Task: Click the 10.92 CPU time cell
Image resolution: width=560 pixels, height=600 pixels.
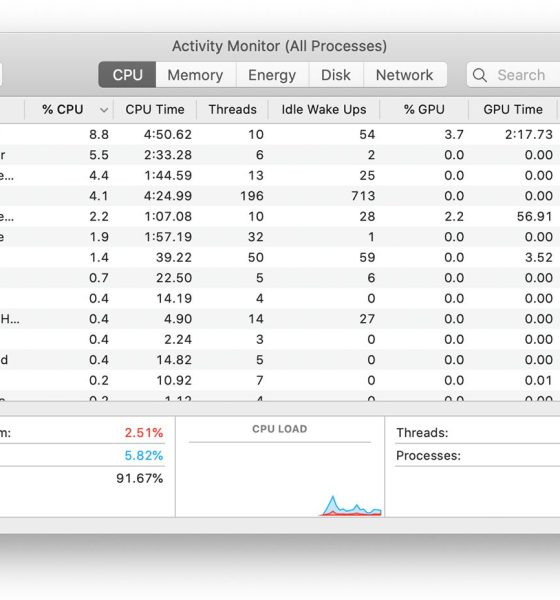Action: click(174, 381)
